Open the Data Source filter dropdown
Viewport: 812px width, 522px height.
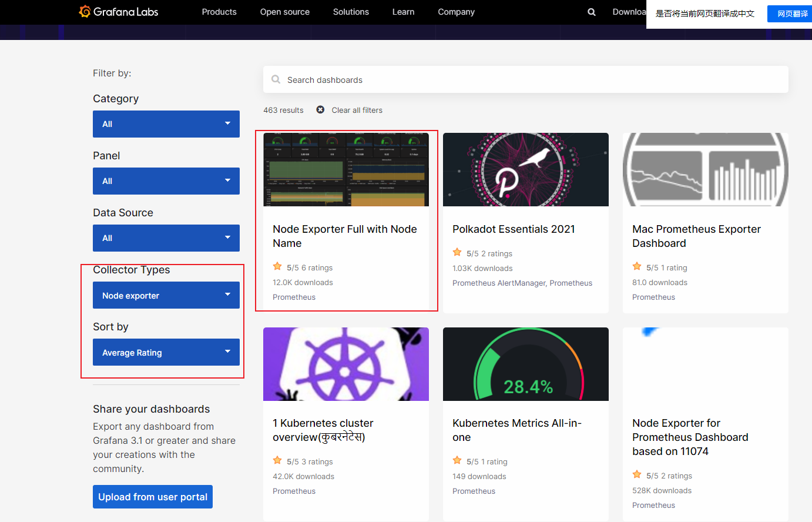166,238
